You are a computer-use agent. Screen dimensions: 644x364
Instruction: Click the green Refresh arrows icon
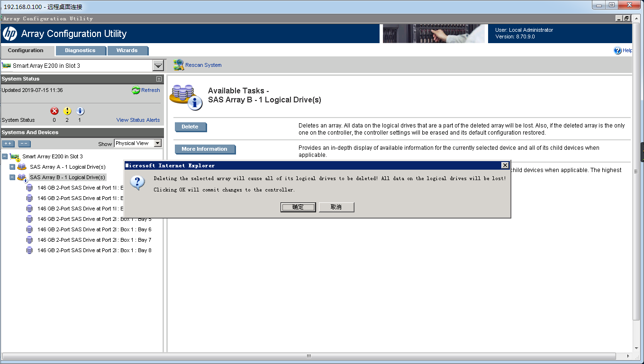pos(136,91)
